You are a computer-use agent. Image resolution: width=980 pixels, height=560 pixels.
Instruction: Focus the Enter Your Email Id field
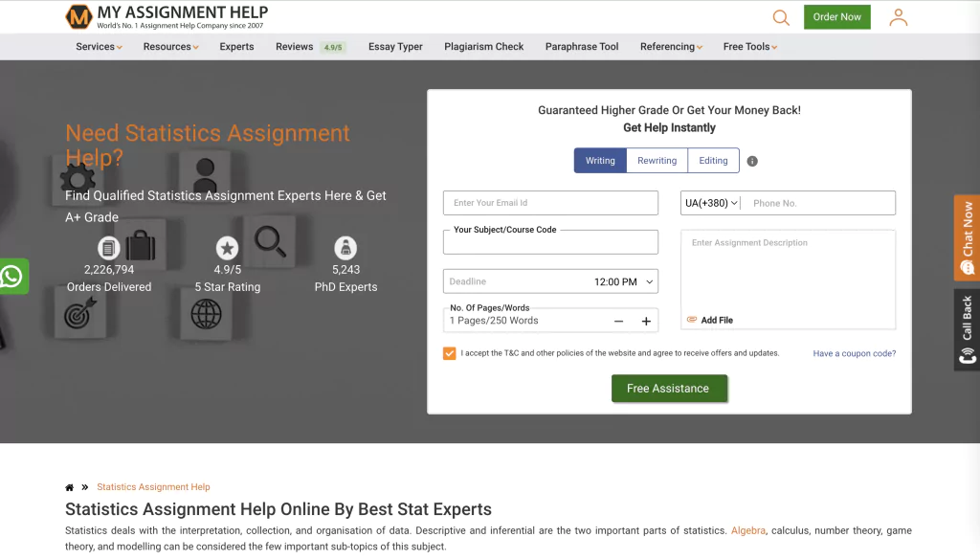pos(550,203)
